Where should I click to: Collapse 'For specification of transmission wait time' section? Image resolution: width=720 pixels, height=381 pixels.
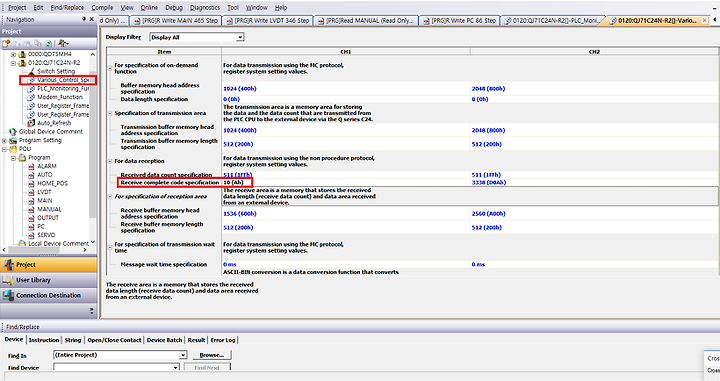pos(110,247)
